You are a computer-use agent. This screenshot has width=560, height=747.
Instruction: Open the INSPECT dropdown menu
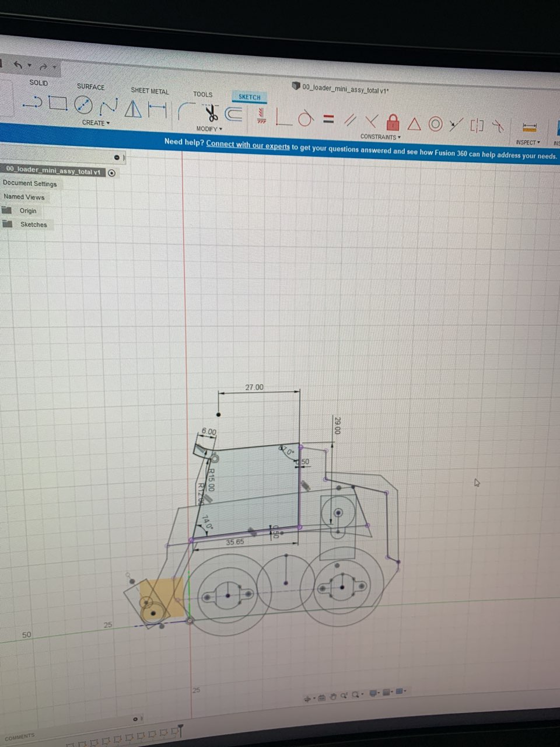528,142
